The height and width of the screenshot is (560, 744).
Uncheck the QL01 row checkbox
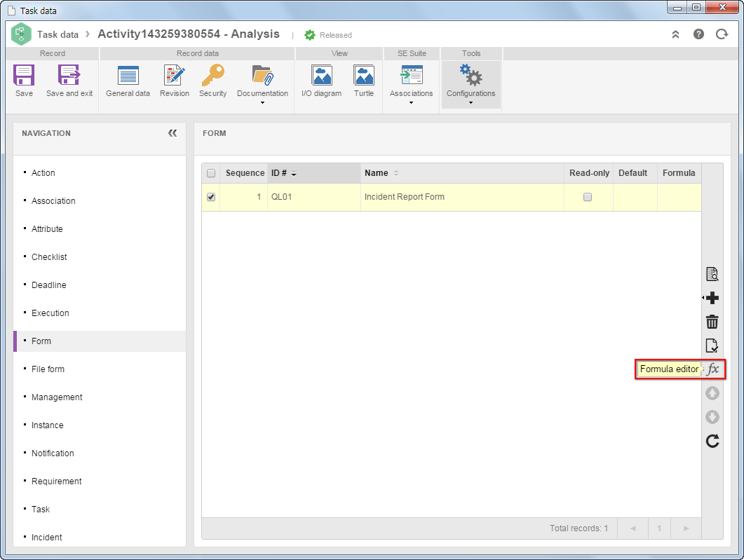coord(211,197)
